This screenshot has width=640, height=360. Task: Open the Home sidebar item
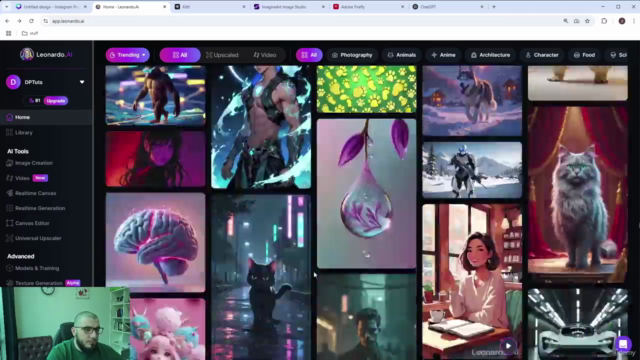46,117
